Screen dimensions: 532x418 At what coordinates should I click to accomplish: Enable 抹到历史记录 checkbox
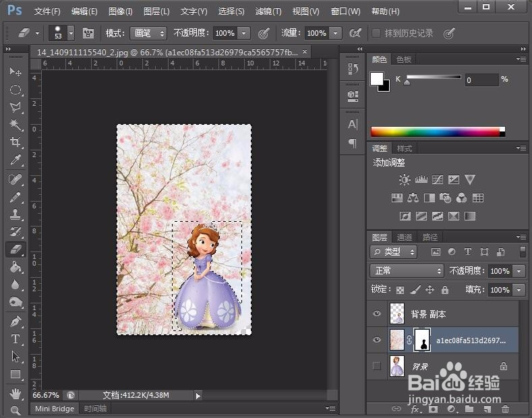pyautogui.click(x=376, y=33)
